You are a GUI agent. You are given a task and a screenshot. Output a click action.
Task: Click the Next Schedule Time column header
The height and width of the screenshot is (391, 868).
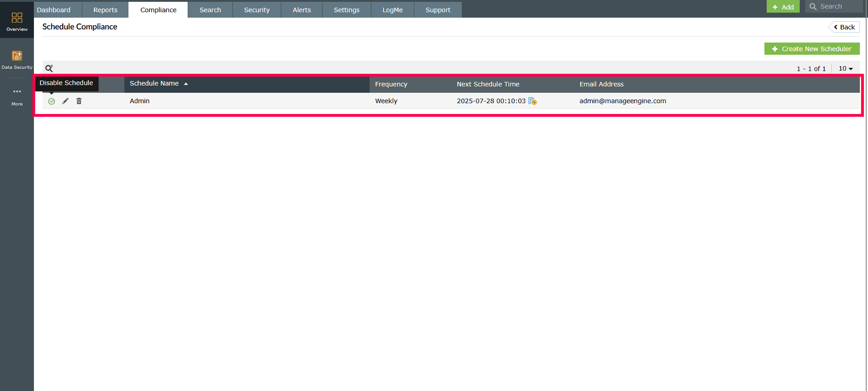(488, 84)
